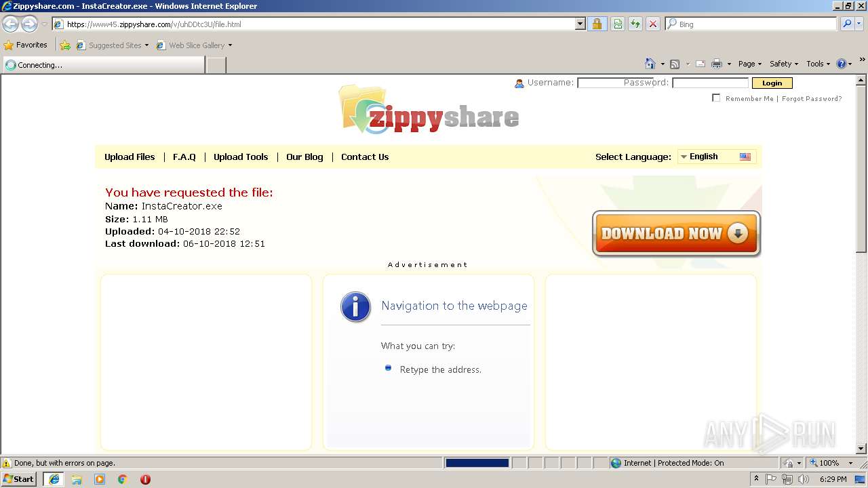The image size is (868, 488).
Task: Click the Help question mark icon
Action: click(x=842, y=64)
